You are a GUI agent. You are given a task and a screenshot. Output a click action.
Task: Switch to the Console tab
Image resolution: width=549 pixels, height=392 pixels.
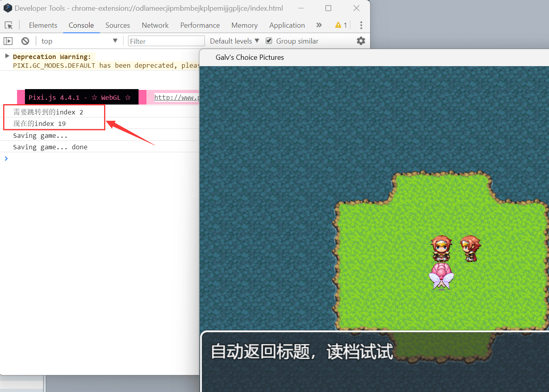point(81,25)
